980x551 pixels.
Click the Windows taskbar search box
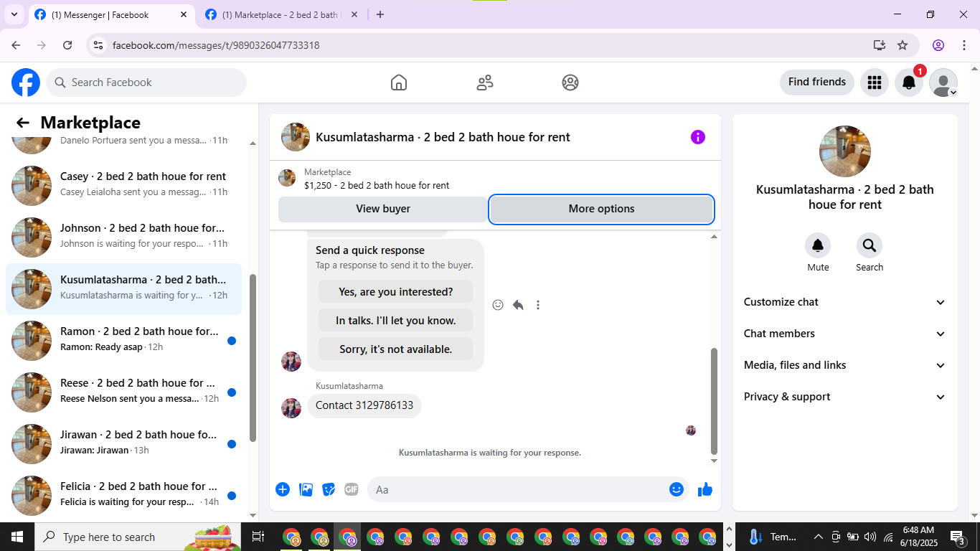139,537
